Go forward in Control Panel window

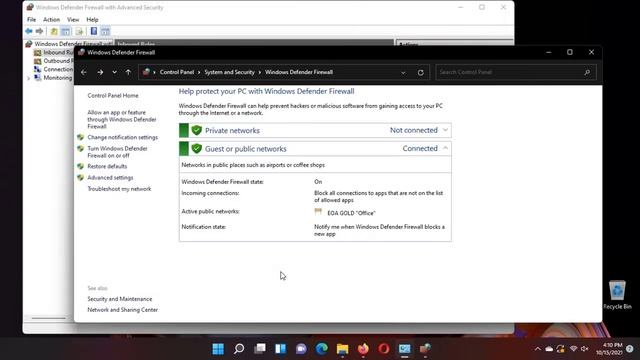click(100, 72)
